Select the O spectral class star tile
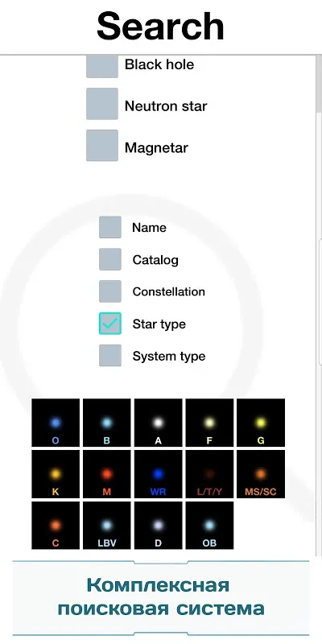 click(56, 423)
